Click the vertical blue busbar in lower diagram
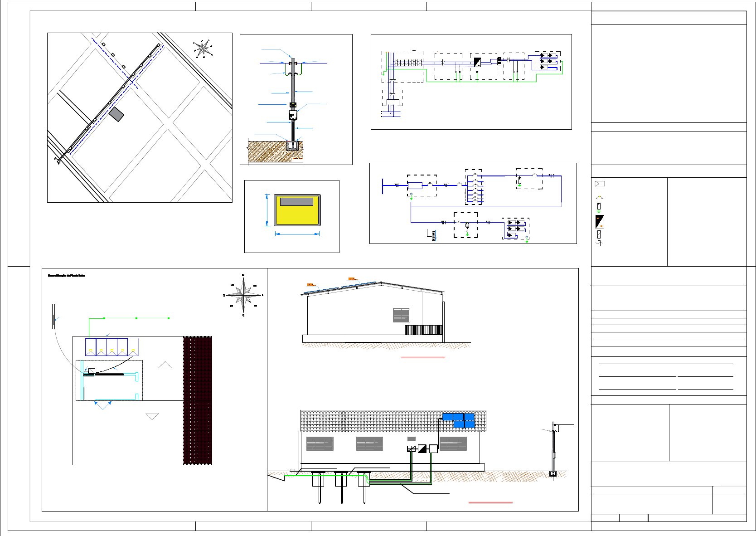 (x=383, y=186)
